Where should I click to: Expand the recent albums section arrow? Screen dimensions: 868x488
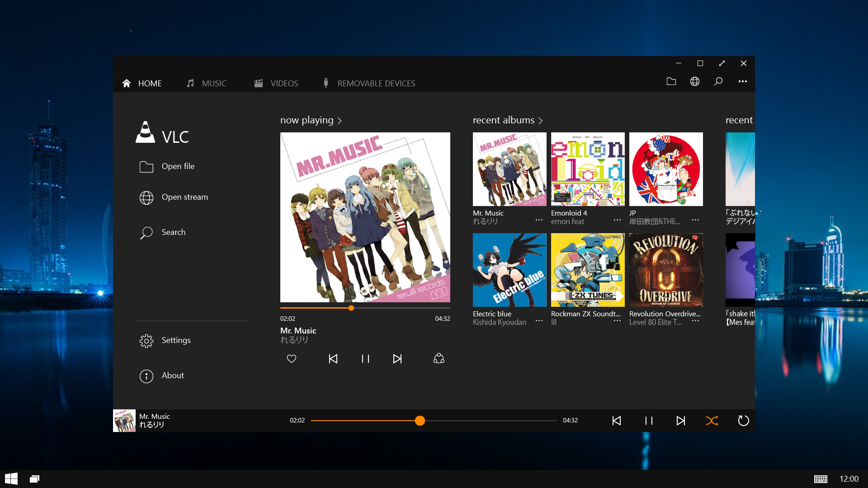[541, 119]
